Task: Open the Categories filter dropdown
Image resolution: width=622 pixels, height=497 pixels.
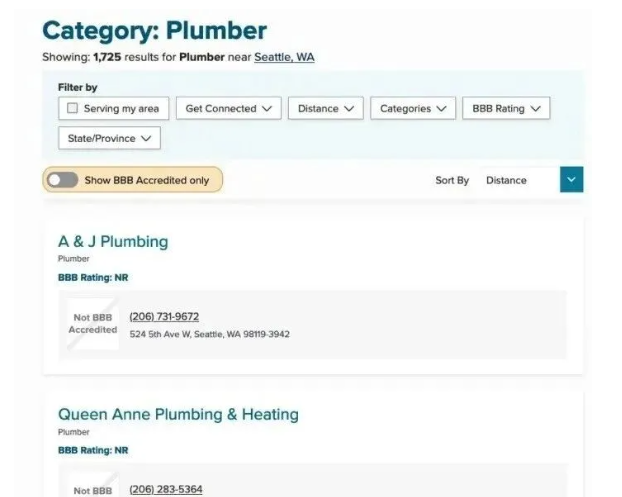Action: [x=412, y=109]
